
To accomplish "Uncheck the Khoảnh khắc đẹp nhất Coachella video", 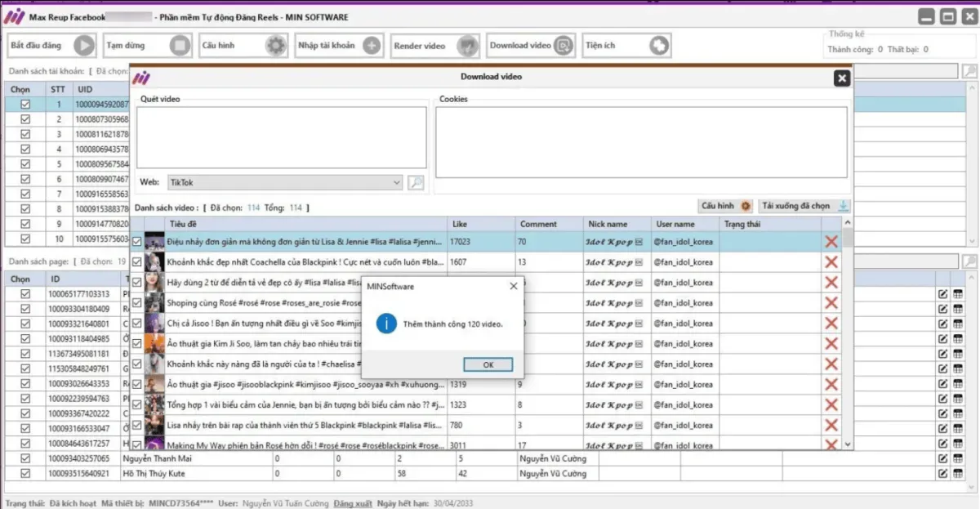I will [x=136, y=262].
